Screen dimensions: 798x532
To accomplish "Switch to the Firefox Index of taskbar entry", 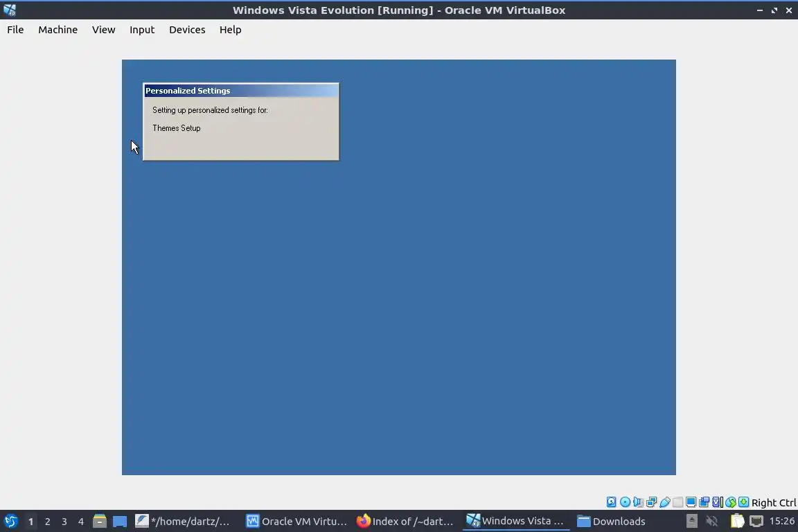I will click(405, 522).
